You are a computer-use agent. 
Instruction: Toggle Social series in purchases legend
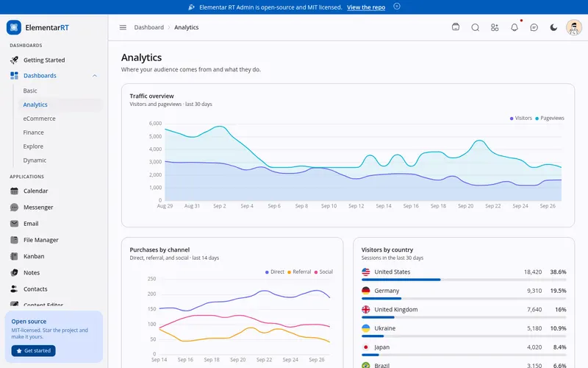pos(323,272)
